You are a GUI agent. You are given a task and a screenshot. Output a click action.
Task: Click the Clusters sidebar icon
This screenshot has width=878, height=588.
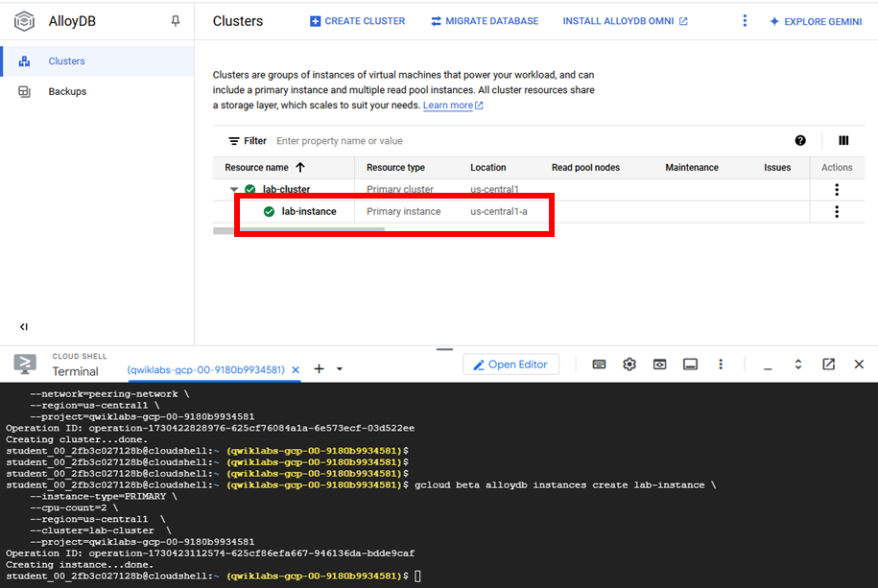coord(24,61)
